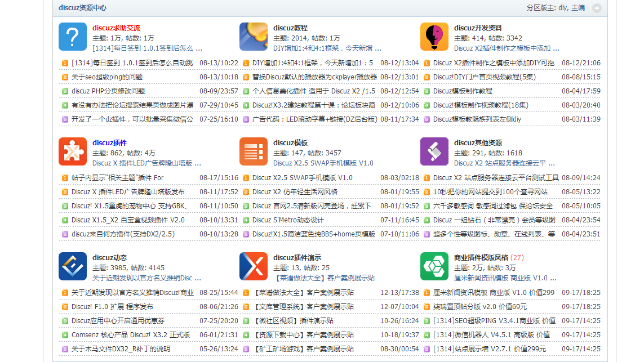644x362 pixels.
Task: Open thread Discuz! F1.0 扩展 程序发布
Action: [112, 307]
